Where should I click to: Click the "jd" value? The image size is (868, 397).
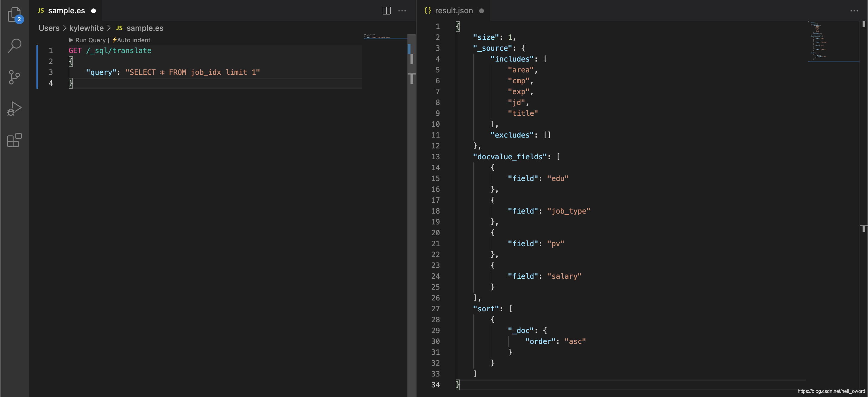click(x=516, y=102)
